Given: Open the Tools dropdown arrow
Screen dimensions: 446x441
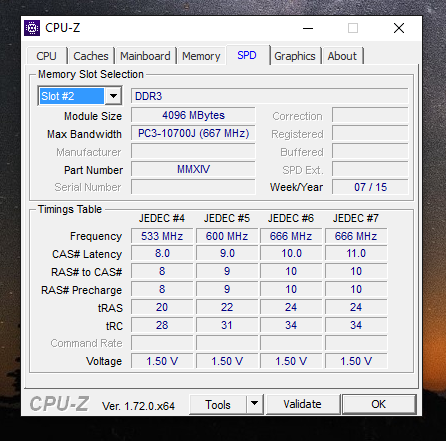Looking at the screenshot, I should click(x=255, y=404).
